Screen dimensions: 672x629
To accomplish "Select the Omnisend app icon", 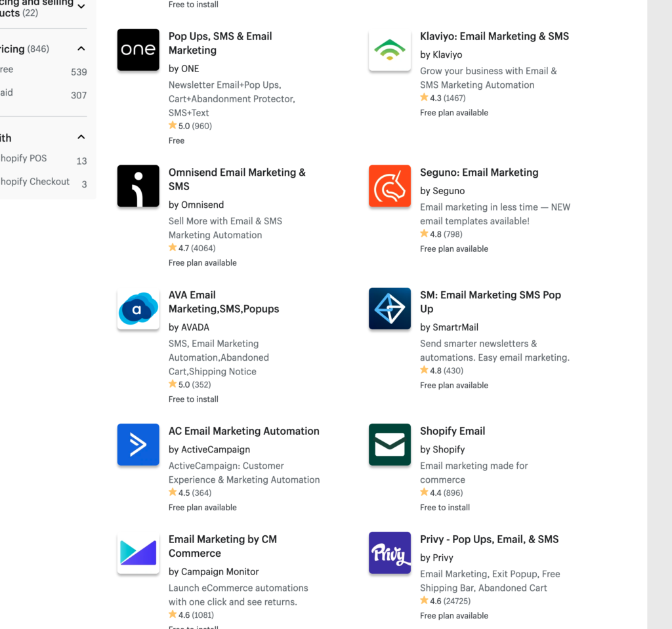I will tap(138, 186).
